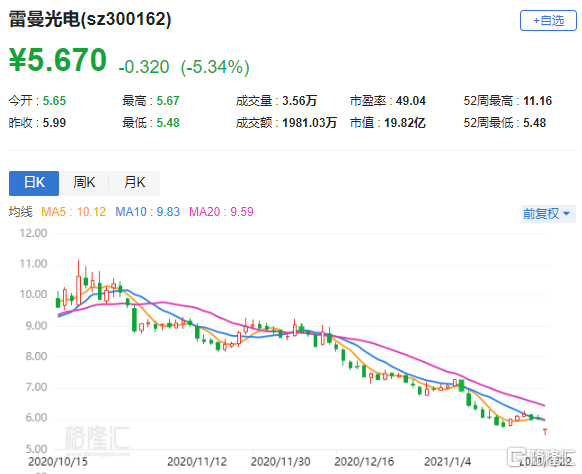The width and height of the screenshot is (582, 474).
Task: Click the 最低 value 5.48
Action: [x=168, y=123]
